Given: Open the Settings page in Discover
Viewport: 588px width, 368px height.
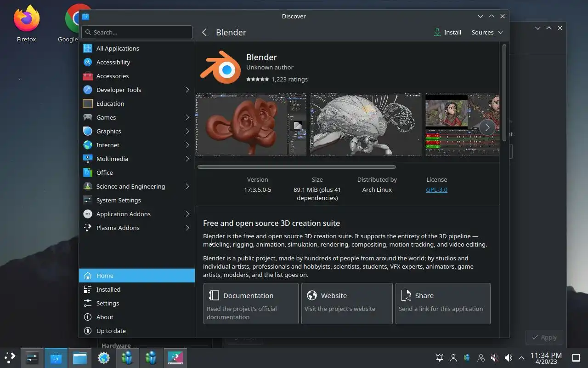Looking at the screenshot, I should click(137, 303).
